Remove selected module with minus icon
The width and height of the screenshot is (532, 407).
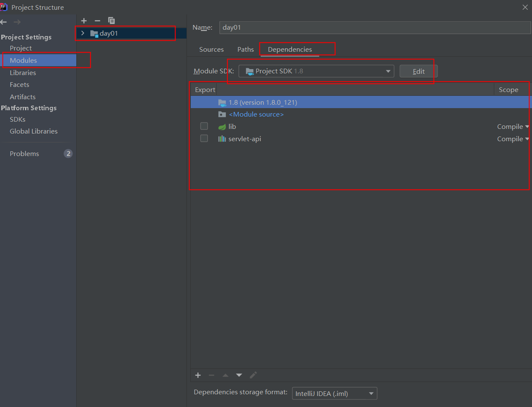point(97,21)
